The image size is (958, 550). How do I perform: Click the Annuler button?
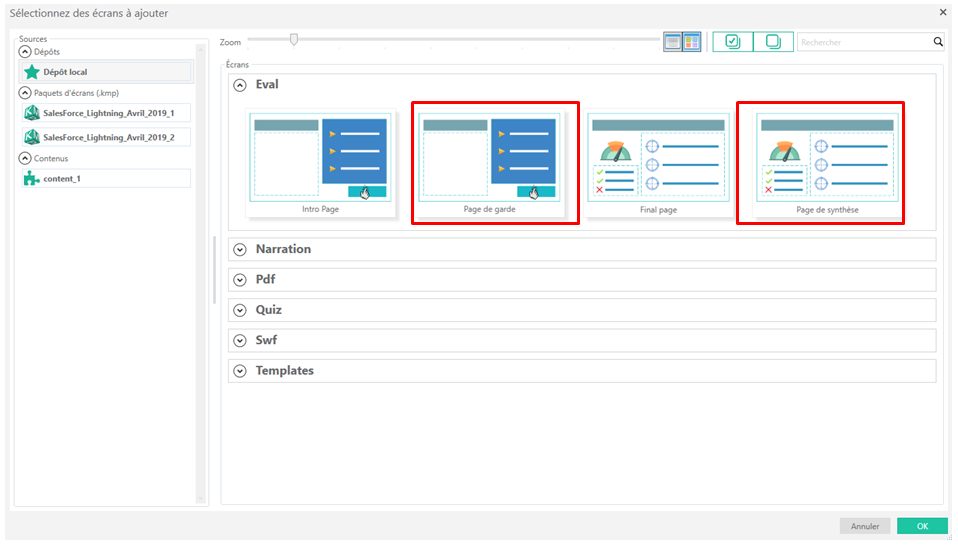click(865, 526)
